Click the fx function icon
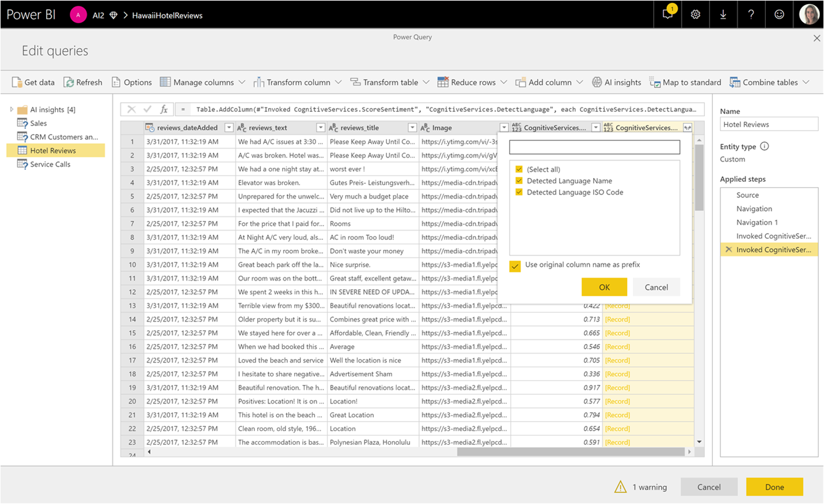Viewport: 824px width, 504px height. [x=164, y=109]
